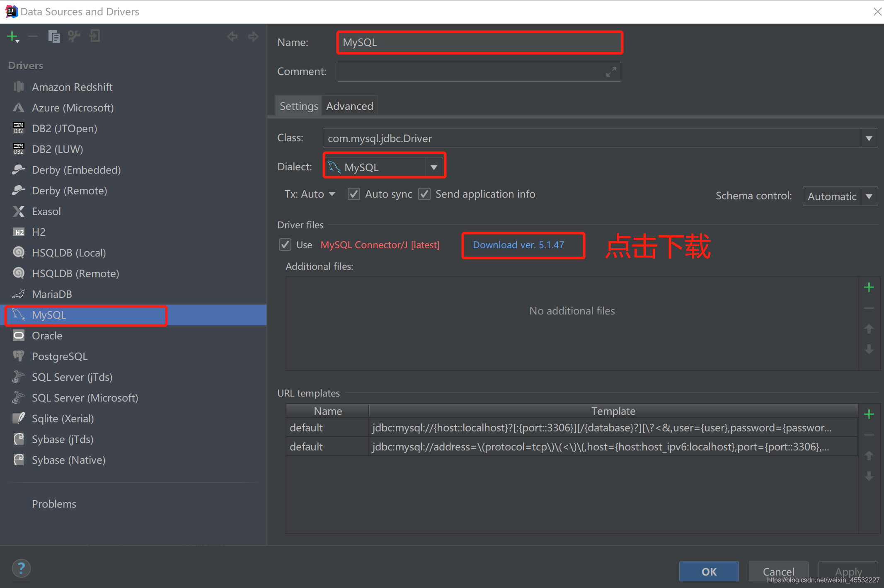Click the Template column header
Screen dimensions: 884x588
(613, 411)
